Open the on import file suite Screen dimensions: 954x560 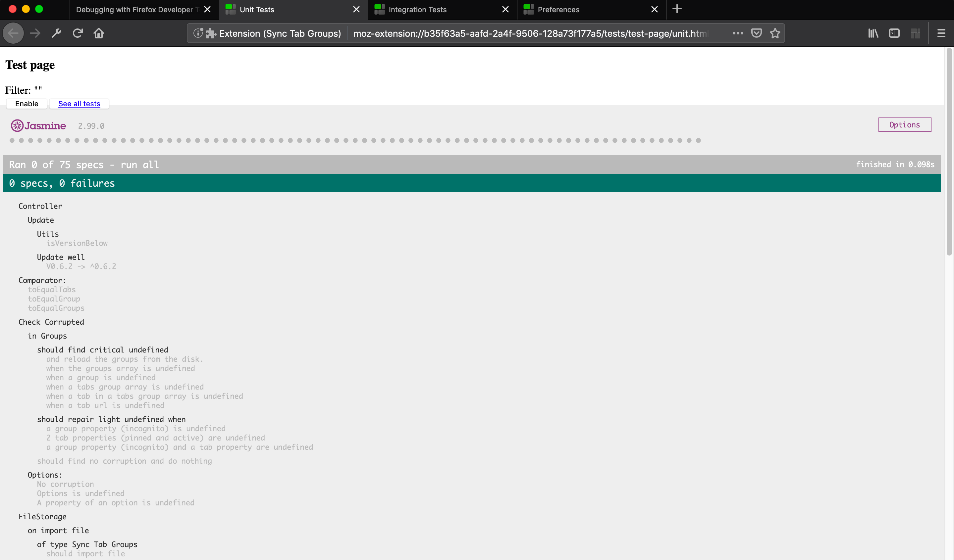[58, 531]
